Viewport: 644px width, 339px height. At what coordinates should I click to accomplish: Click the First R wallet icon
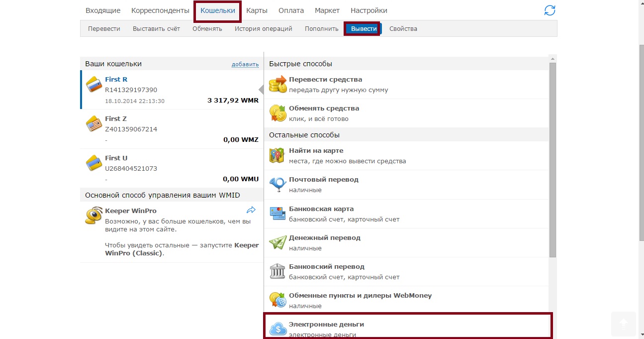(94, 85)
